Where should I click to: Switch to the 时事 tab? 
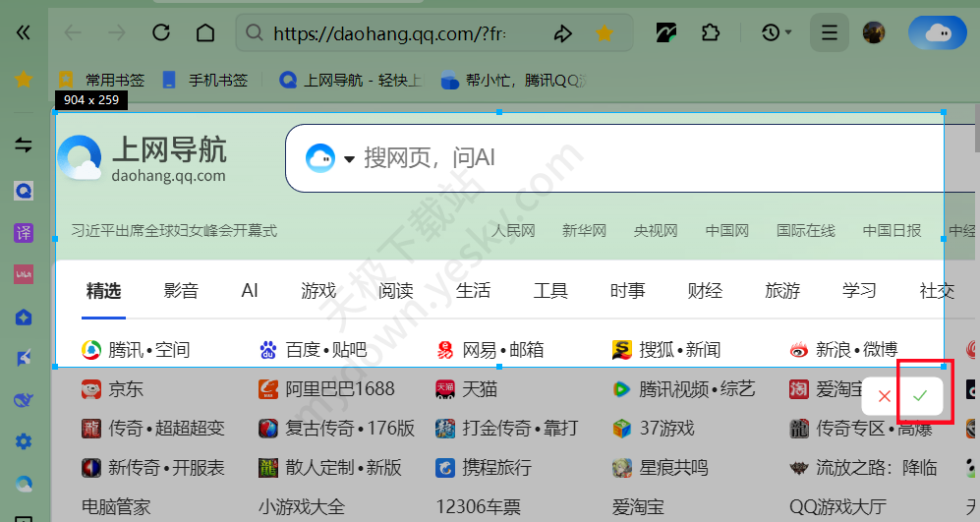point(627,291)
